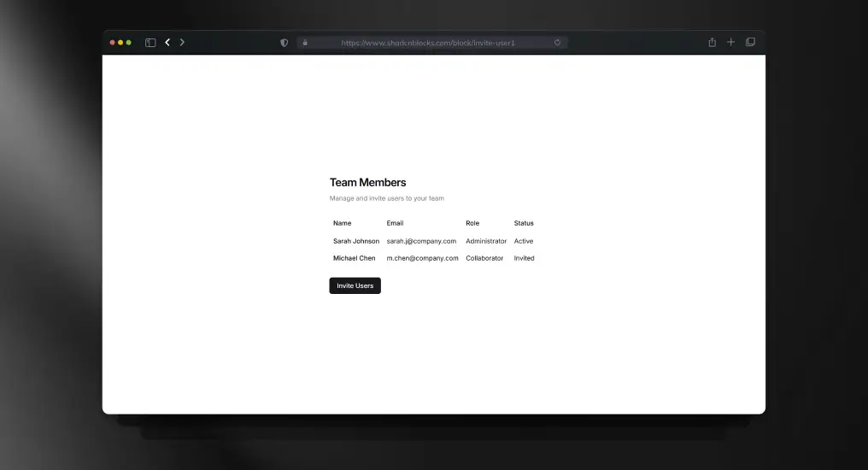This screenshot has width=868, height=470.
Task: Toggle the browser sidebar icon
Action: 150,43
